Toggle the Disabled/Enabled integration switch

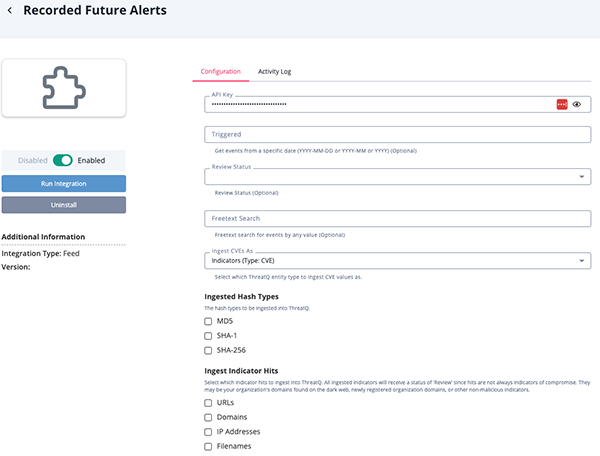click(63, 160)
